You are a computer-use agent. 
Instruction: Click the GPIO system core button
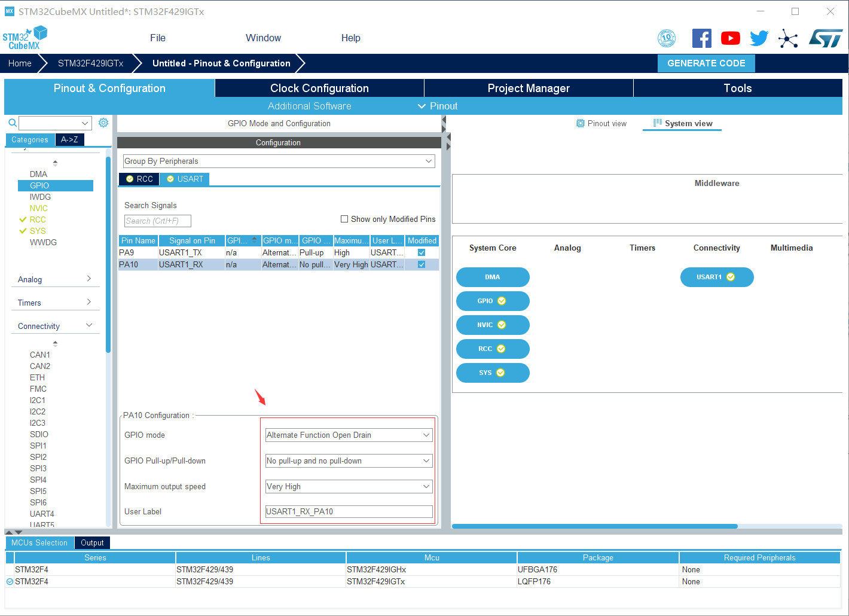pos(493,301)
